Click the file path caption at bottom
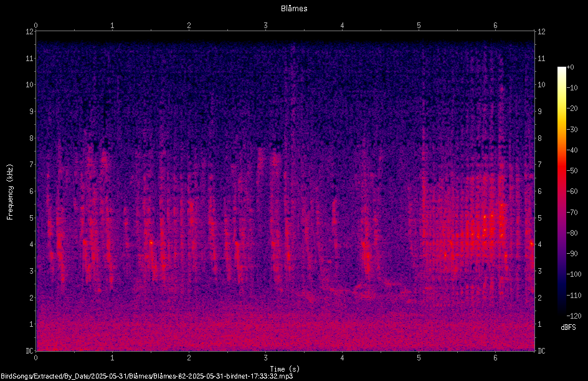 click(146, 376)
